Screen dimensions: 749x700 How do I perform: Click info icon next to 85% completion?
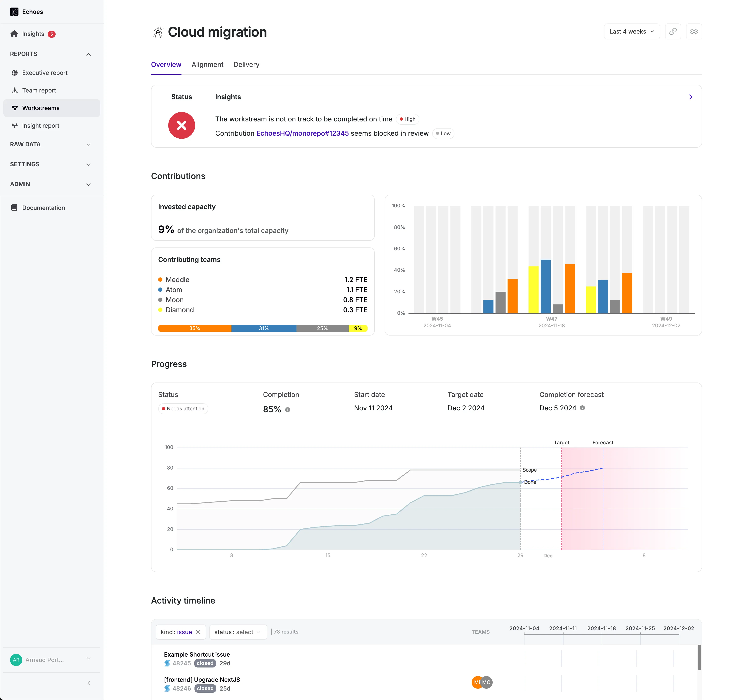[x=287, y=410]
